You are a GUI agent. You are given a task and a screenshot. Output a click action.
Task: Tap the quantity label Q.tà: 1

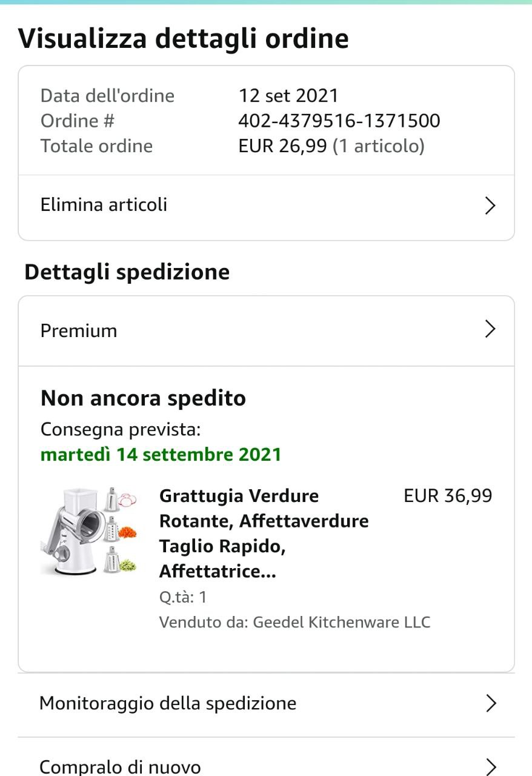[183, 597]
